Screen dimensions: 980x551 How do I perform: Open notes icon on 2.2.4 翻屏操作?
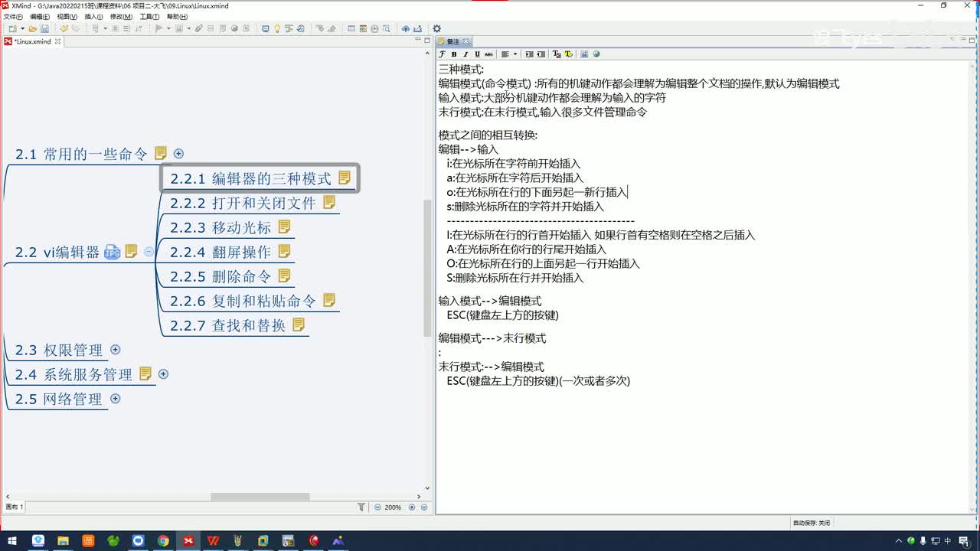285,251
